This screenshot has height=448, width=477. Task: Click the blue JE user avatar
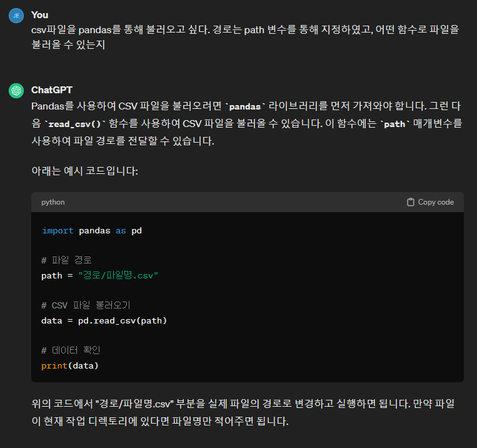tap(16, 16)
